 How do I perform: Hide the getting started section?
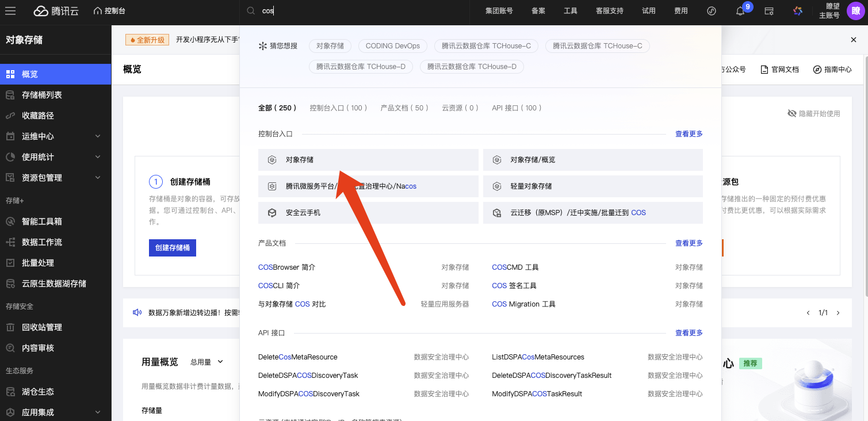pos(813,114)
